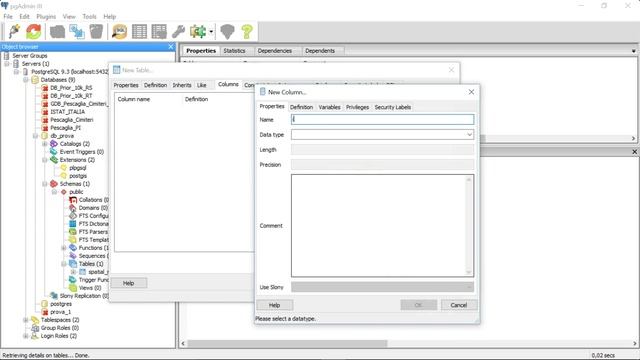Open Variables tab in New Column dialog
The image size is (640, 360).
coord(329,107)
